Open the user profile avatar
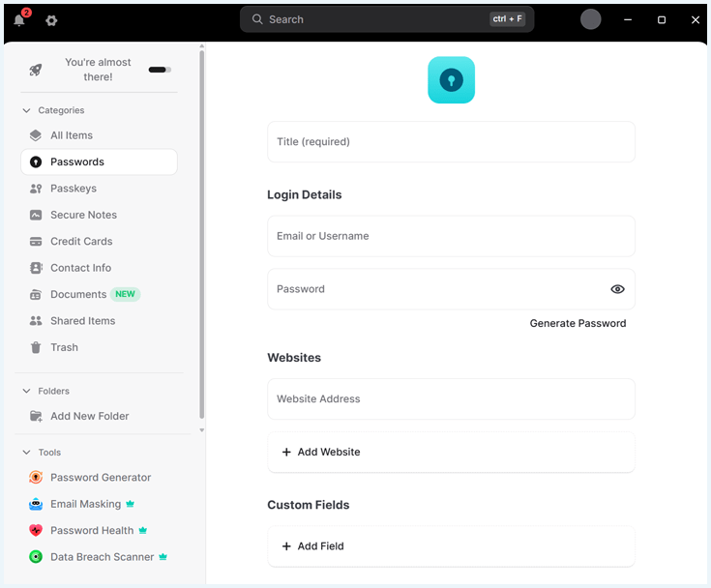This screenshot has height=588, width=711. click(590, 19)
